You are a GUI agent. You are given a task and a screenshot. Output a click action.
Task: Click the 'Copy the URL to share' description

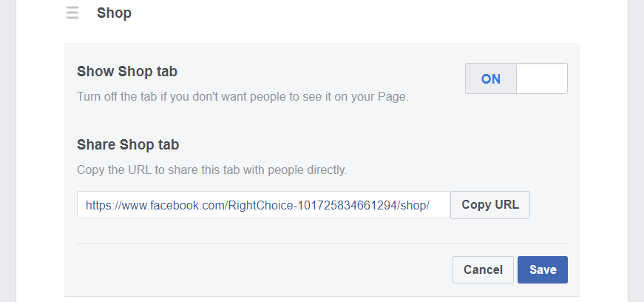pyautogui.click(x=211, y=170)
